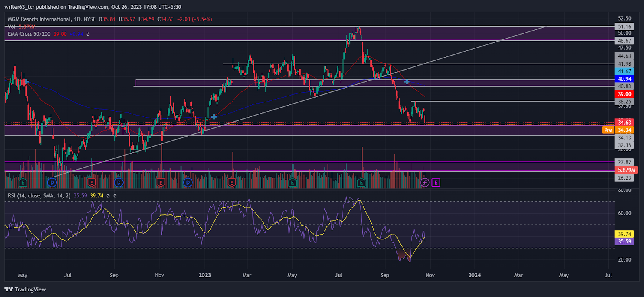Click the 27.82 price axis label
Image resolution: width=644 pixels, height=297 pixels.
[624, 162]
